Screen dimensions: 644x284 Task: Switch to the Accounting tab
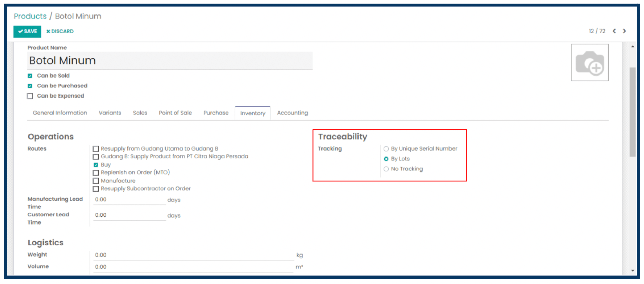292,113
